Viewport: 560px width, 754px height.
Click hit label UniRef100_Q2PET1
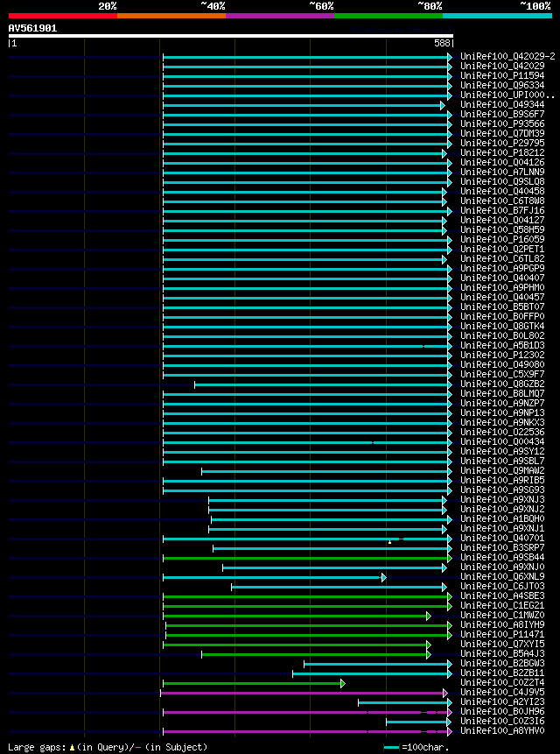502,249
